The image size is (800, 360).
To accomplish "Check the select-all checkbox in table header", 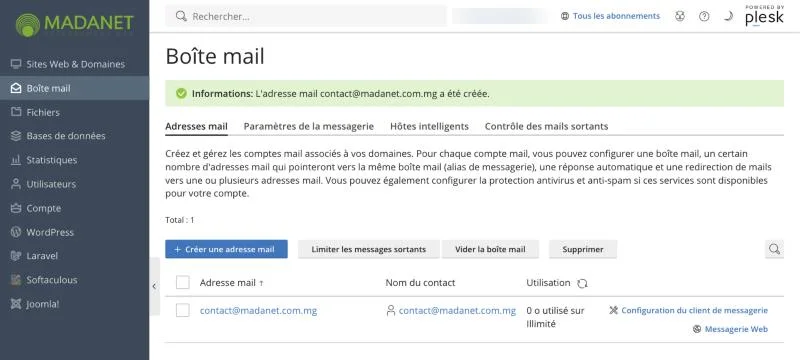I will pos(183,282).
